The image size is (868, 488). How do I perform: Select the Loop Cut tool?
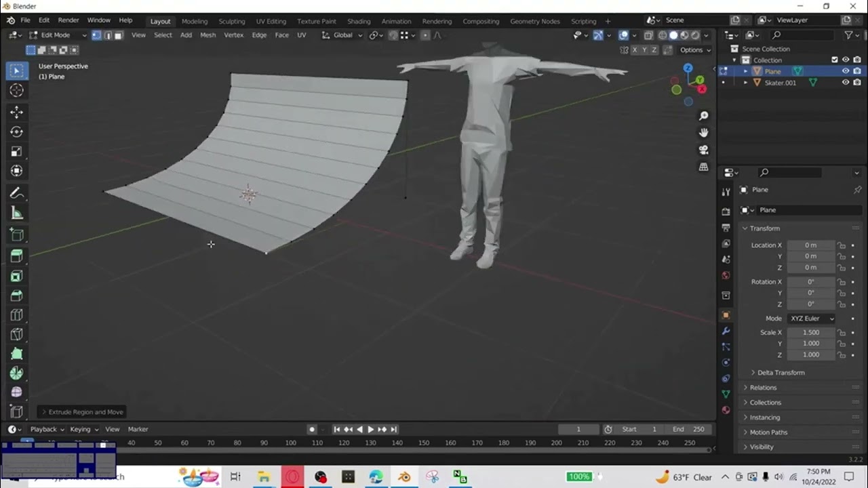pos(17,315)
